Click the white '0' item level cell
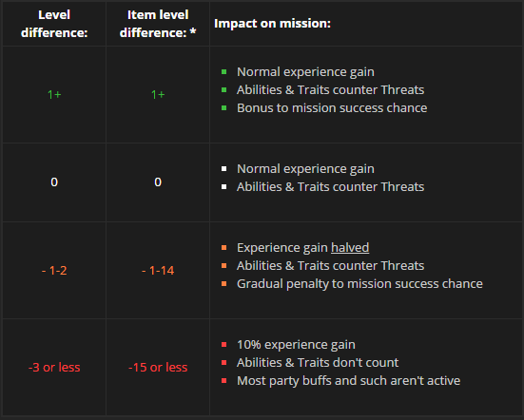Viewport: 524px width, 420px height. click(158, 182)
